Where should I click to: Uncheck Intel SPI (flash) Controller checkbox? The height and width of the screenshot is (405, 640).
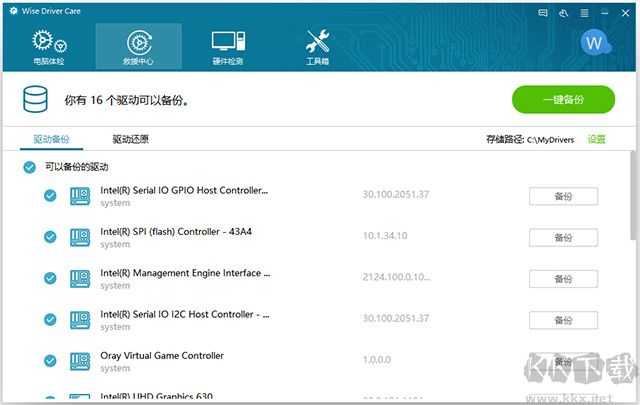coord(50,237)
